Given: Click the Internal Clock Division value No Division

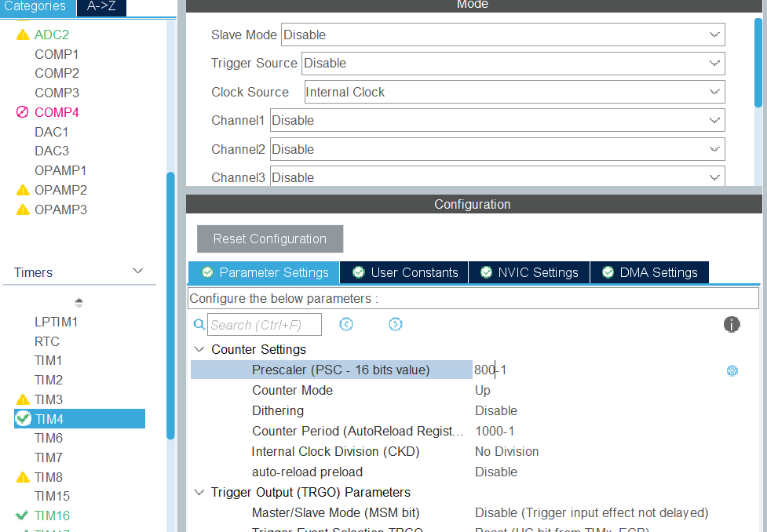Looking at the screenshot, I should [507, 451].
